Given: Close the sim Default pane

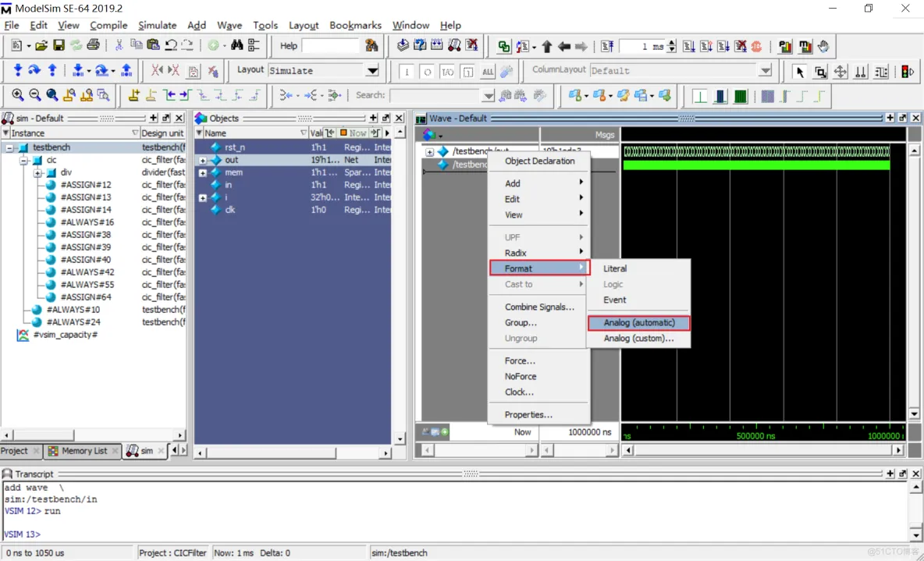Looking at the screenshot, I should coord(179,118).
